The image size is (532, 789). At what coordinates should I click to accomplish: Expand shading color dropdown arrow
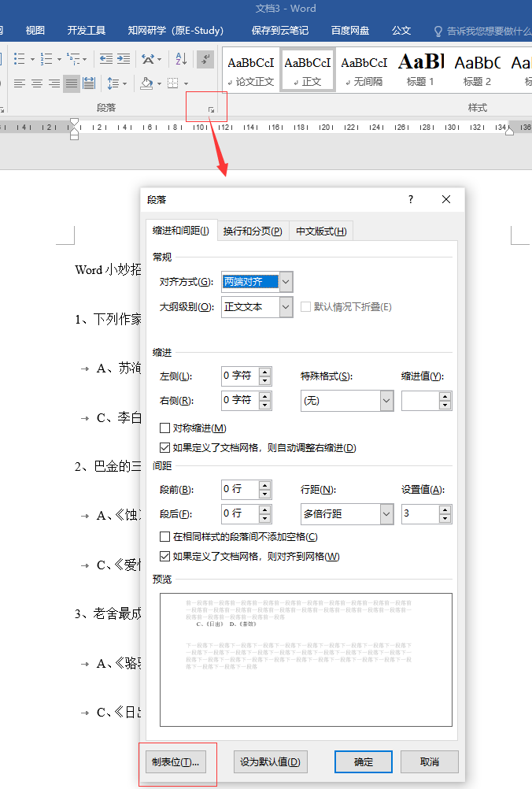click(160, 83)
